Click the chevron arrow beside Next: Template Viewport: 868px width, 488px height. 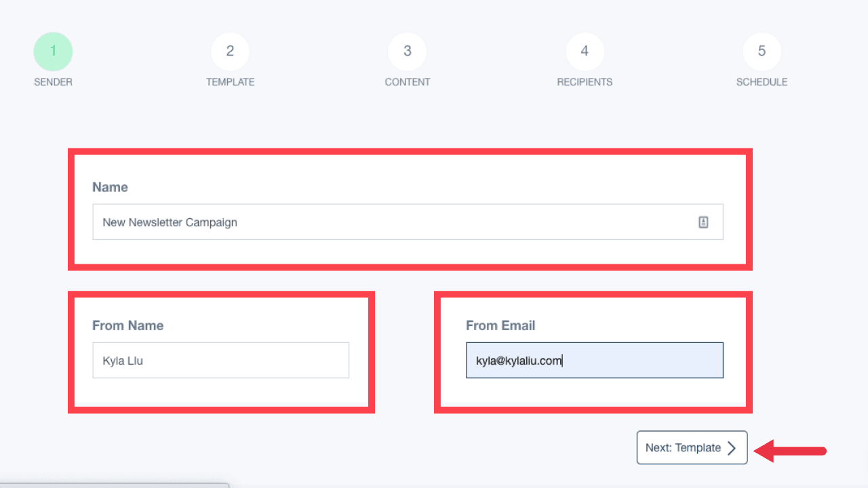(x=732, y=448)
